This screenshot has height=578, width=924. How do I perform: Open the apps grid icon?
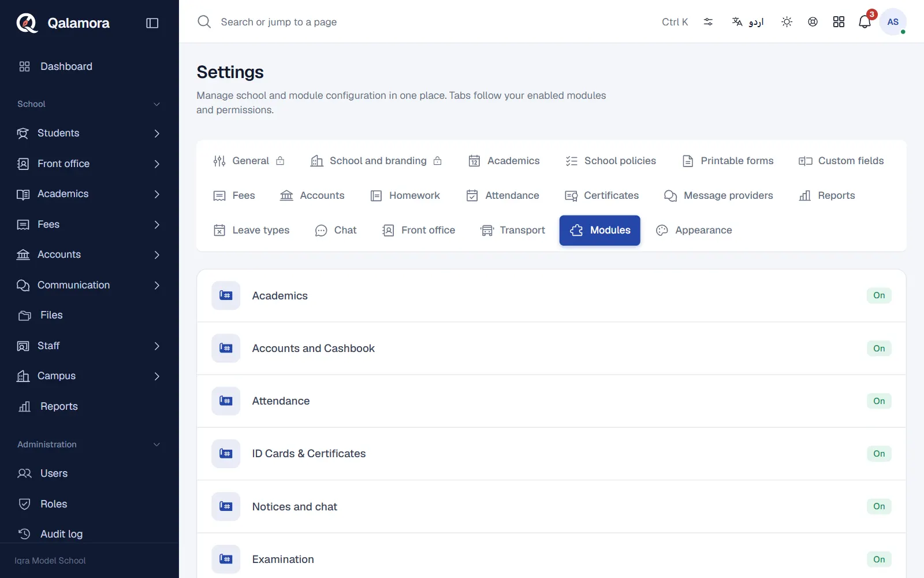(x=839, y=22)
